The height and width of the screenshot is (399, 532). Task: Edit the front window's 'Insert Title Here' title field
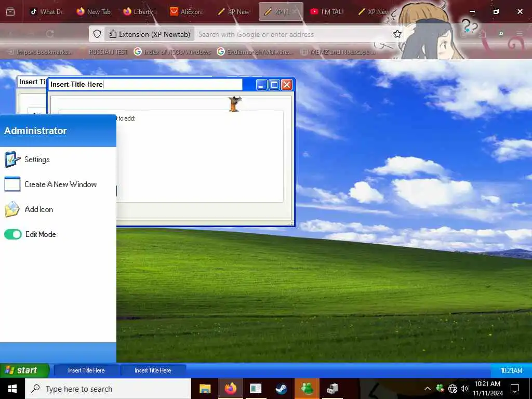(145, 85)
